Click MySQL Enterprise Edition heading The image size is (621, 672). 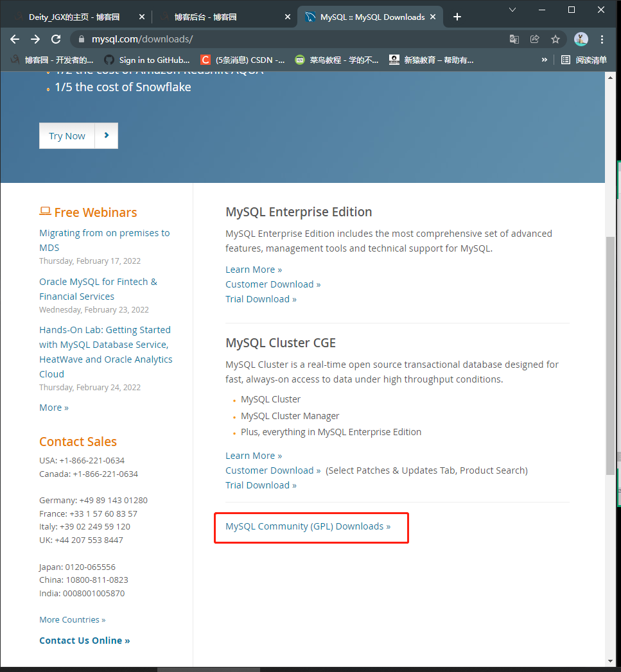point(299,212)
